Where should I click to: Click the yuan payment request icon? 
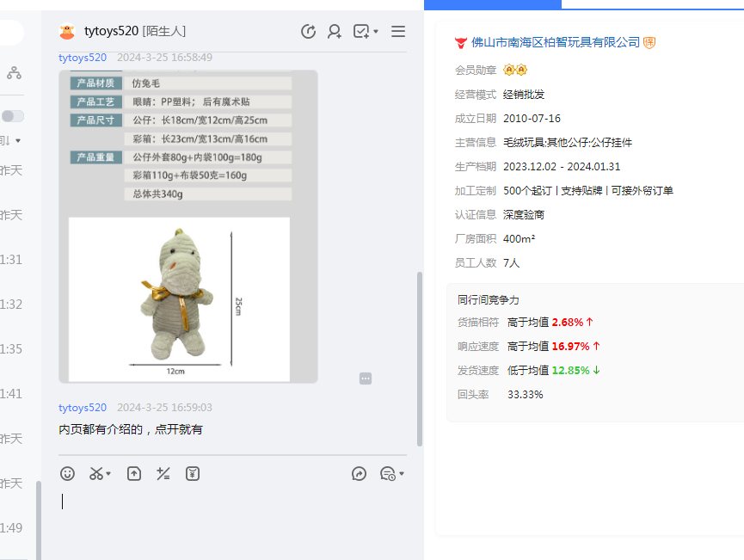tap(193, 473)
